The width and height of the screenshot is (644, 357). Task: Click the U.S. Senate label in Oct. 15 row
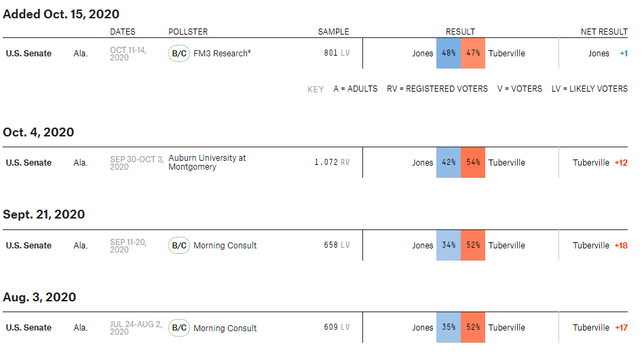(x=29, y=54)
